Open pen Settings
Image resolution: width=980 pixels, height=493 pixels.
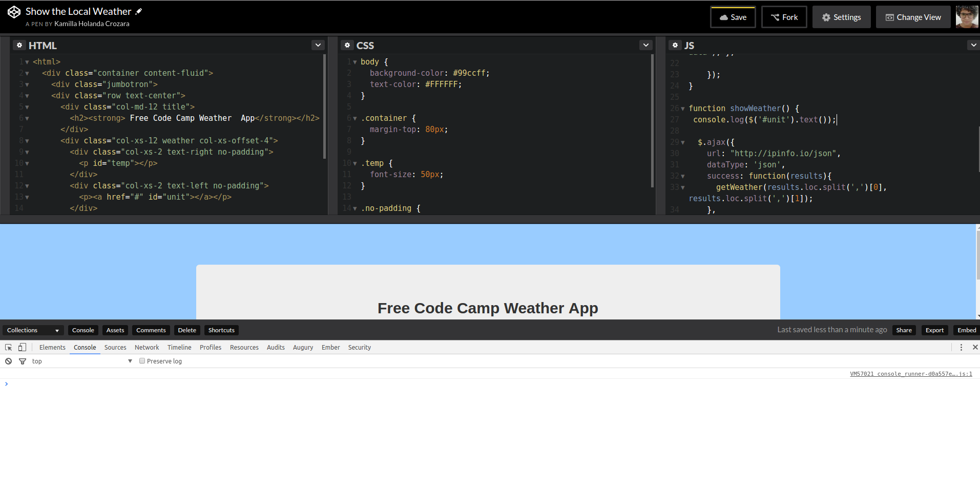[842, 17]
